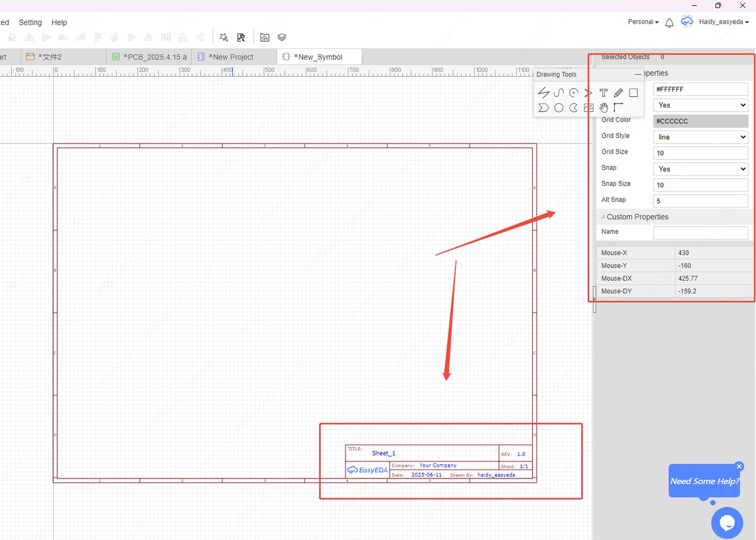Image resolution: width=756 pixels, height=540 pixels.
Task: Activate the hand Drag tool
Action: 603,108
